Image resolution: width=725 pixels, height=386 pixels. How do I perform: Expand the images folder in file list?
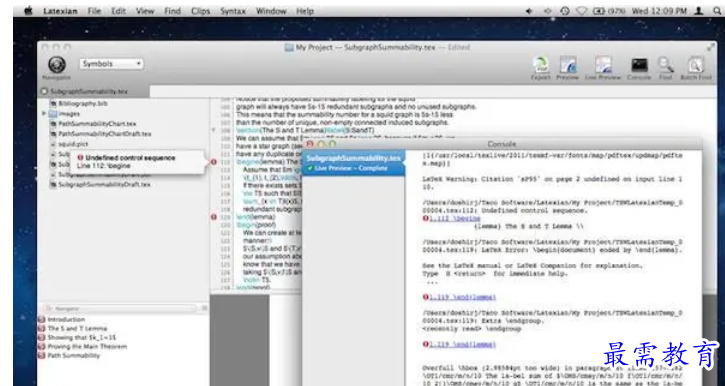[44, 114]
